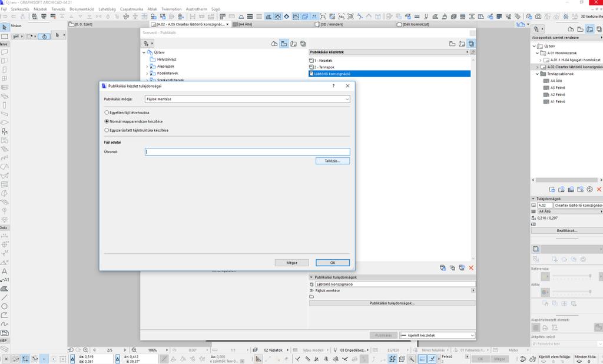
Task: Switch Publisher left pane to View Map
Action: pos(284,44)
